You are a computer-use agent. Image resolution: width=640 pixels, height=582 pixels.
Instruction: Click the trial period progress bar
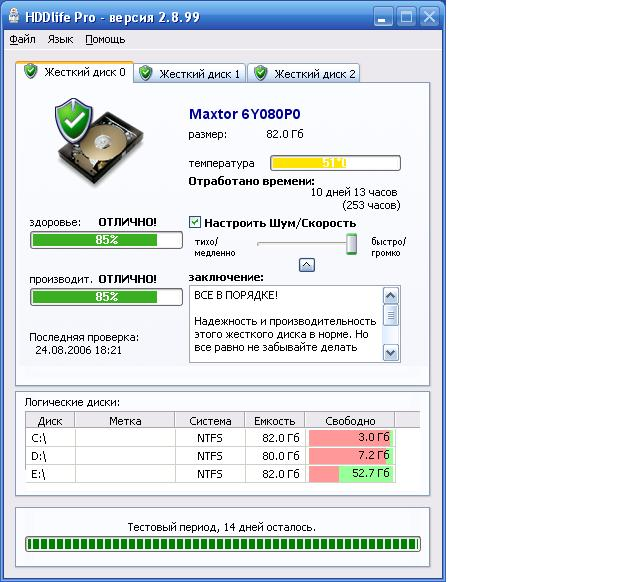click(x=223, y=544)
